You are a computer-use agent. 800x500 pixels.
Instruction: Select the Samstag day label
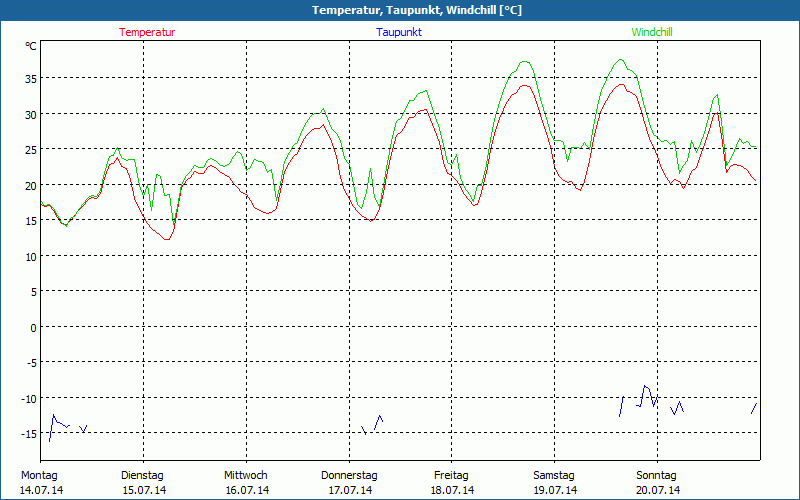coord(554,475)
